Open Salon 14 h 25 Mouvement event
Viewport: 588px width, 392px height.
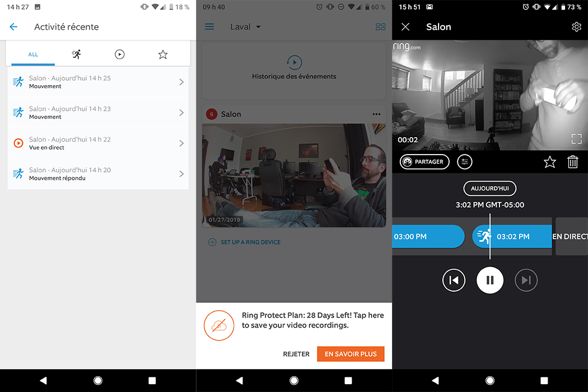click(x=98, y=82)
